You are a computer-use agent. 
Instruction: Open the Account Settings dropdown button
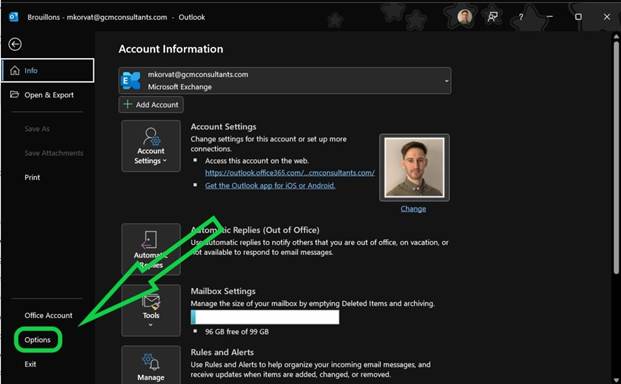point(151,146)
